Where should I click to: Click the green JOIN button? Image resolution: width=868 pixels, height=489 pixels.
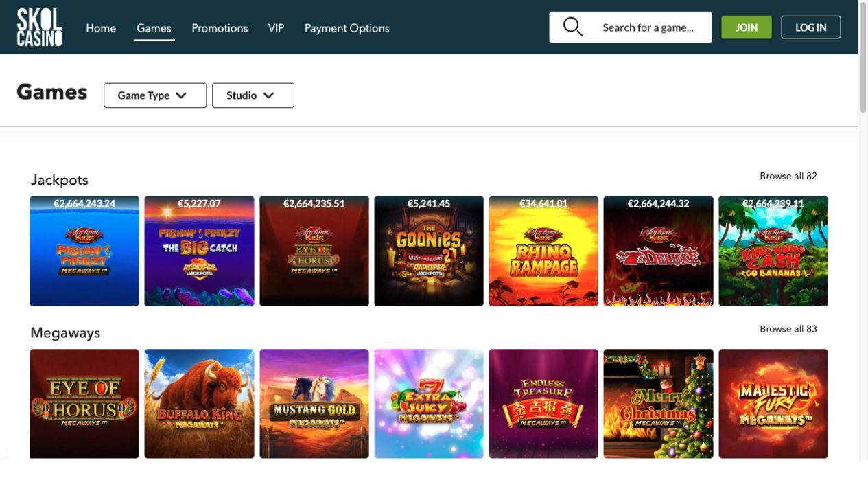point(747,27)
